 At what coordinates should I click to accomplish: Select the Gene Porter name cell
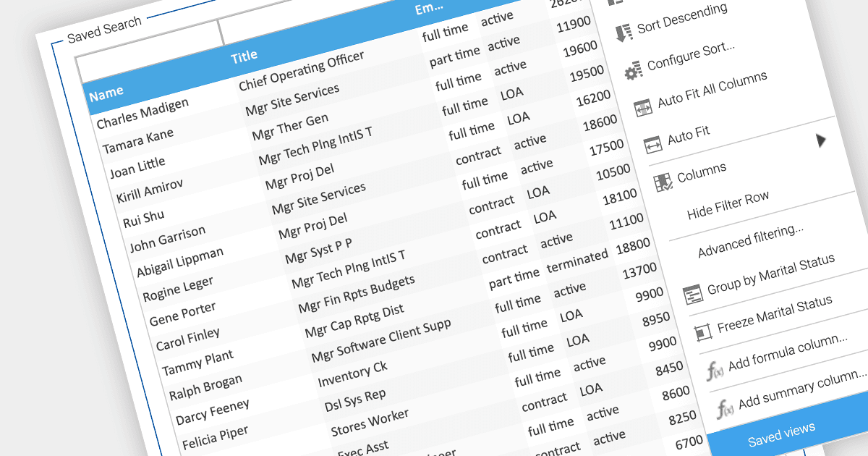[x=182, y=314]
